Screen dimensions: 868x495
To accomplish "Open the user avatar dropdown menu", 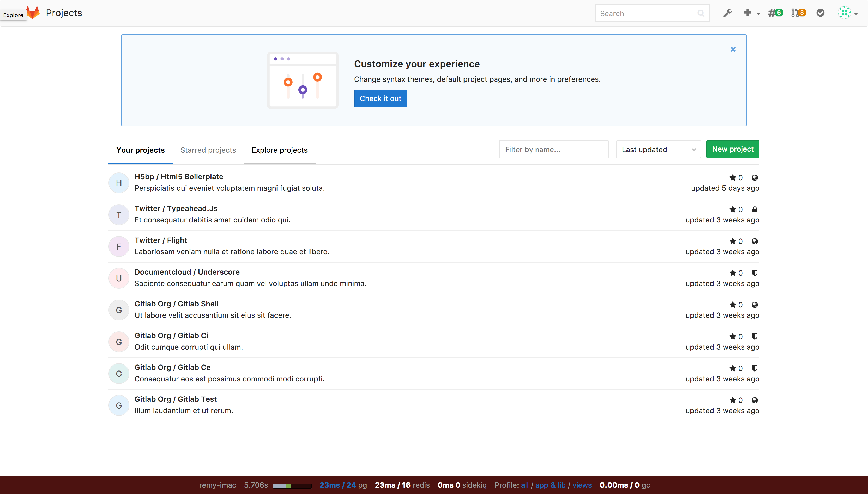I will 848,13.
